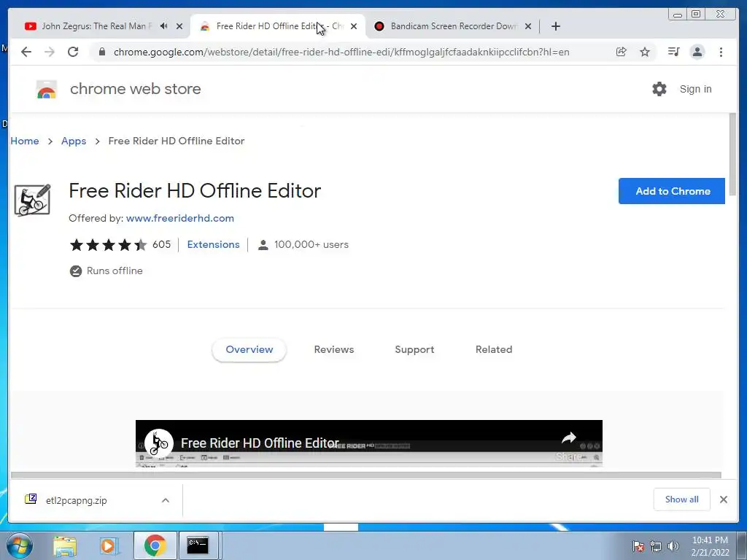Screen dimensions: 747x560
Task: Go back with the browser back arrow
Action: [26, 52]
